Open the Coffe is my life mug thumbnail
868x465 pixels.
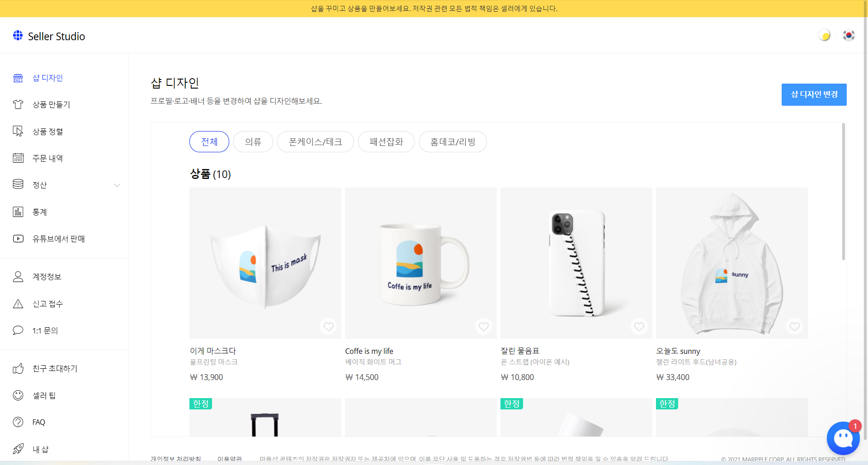(421, 263)
